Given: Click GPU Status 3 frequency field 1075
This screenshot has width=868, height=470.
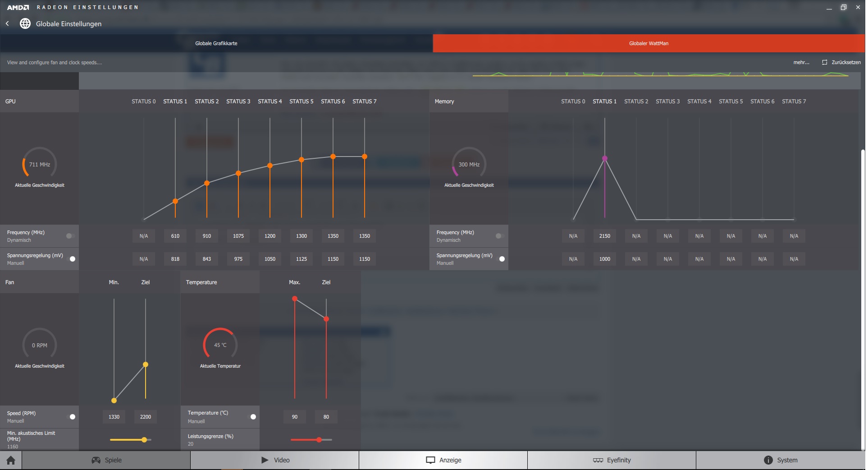Looking at the screenshot, I should 238,236.
